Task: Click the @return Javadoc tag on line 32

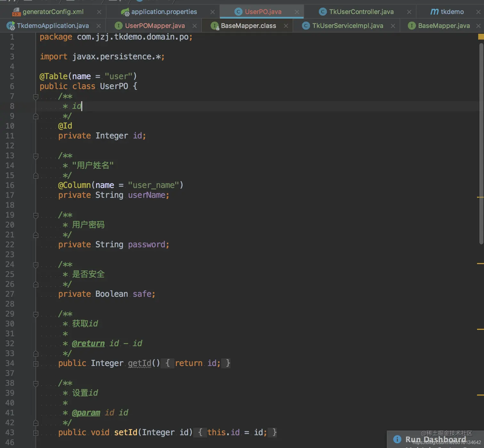Action: pos(88,344)
